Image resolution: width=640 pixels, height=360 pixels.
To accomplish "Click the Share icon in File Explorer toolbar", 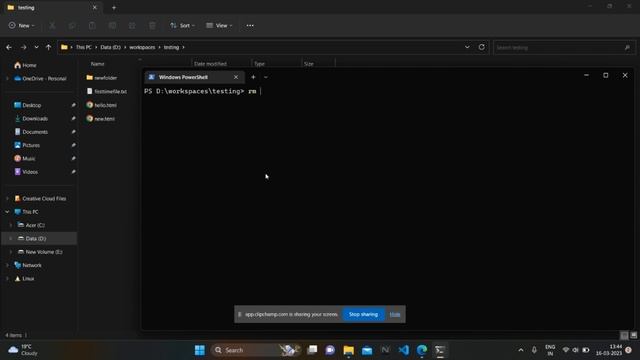I will point(132,25).
